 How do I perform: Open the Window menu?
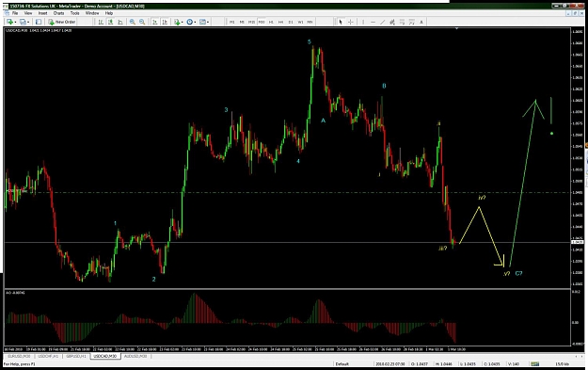92,13
